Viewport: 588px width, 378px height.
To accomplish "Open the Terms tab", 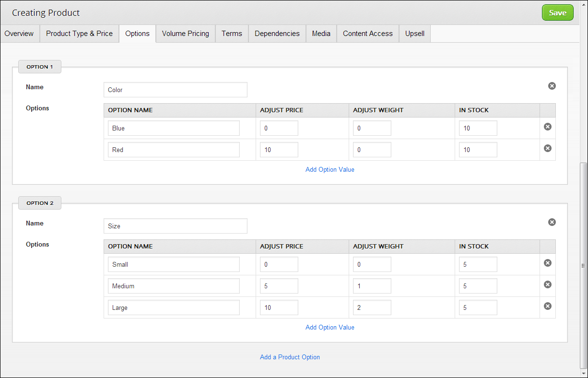I will click(x=232, y=34).
